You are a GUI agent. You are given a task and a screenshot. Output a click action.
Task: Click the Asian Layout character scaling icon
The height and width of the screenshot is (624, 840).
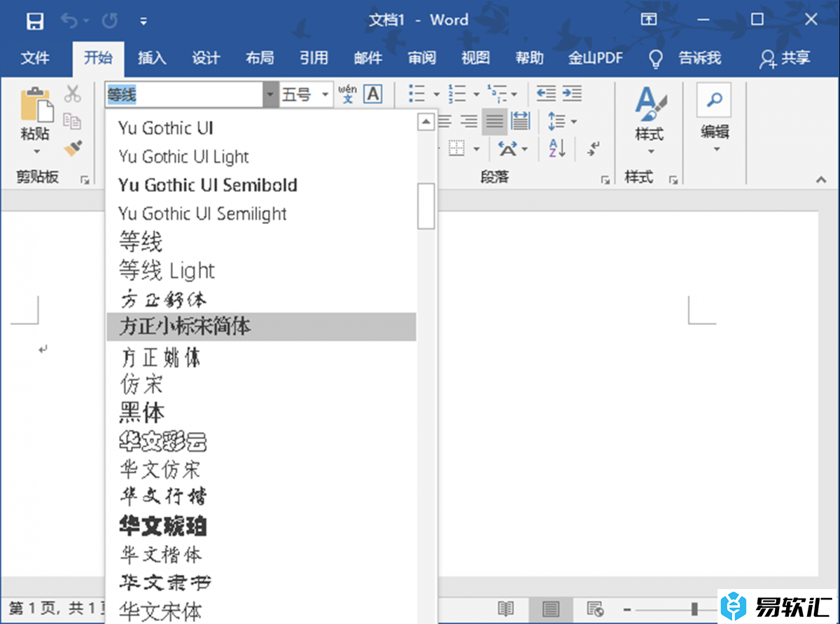click(507, 148)
